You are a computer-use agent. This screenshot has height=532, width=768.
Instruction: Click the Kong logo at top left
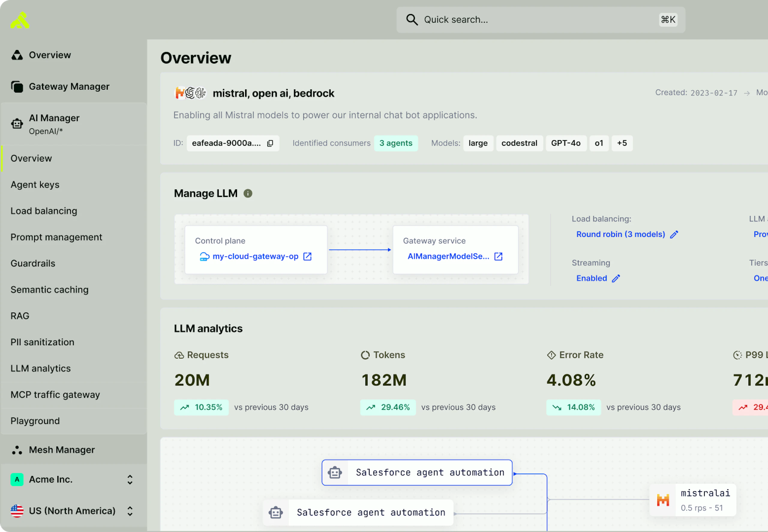pos(20,20)
